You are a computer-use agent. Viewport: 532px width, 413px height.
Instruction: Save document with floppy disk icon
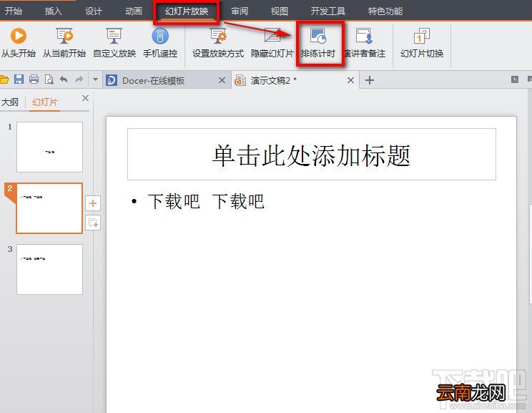[19, 79]
